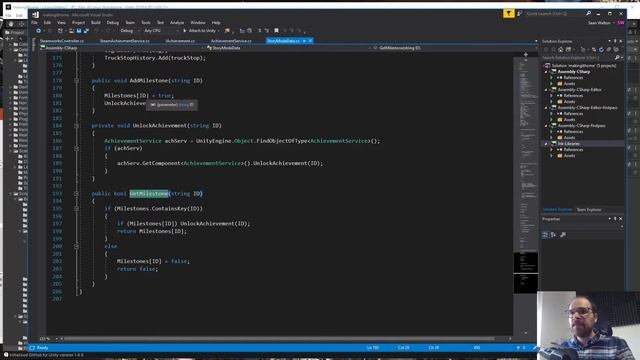Click the Save All toolbar icon
The height and width of the screenshot is (360, 640).
tap(86, 31)
